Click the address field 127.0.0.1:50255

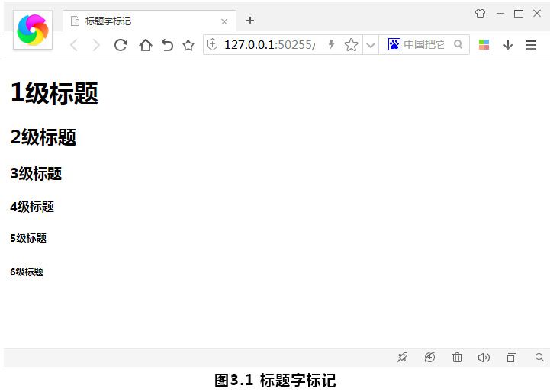pyautogui.click(x=270, y=45)
